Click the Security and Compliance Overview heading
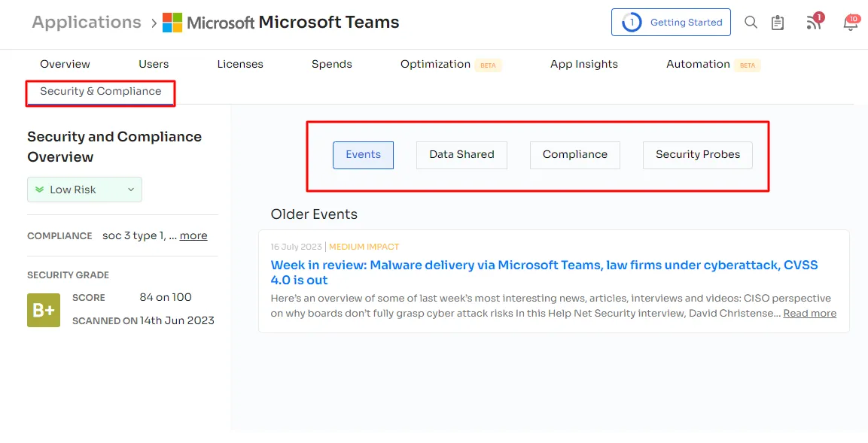 (x=114, y=147)
